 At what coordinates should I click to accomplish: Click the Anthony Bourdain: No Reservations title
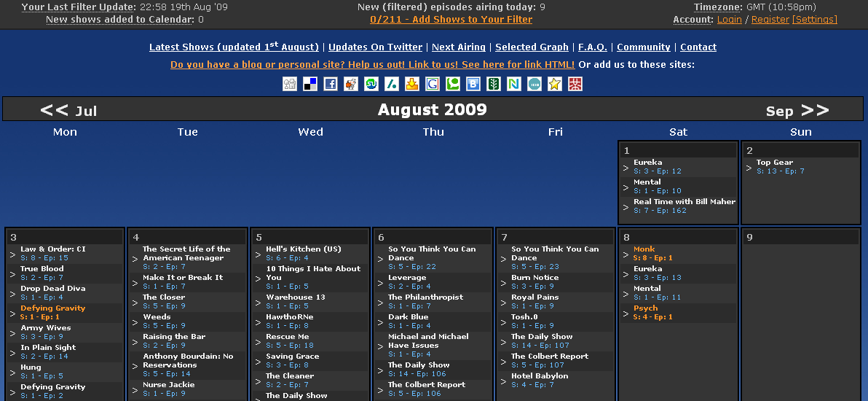(x=188, y=360)
